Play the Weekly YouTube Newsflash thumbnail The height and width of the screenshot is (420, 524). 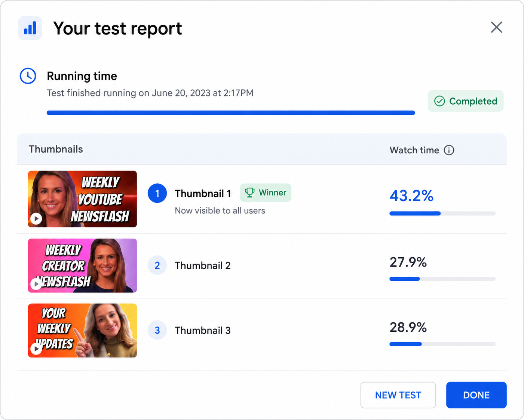[x=36, y=218]
